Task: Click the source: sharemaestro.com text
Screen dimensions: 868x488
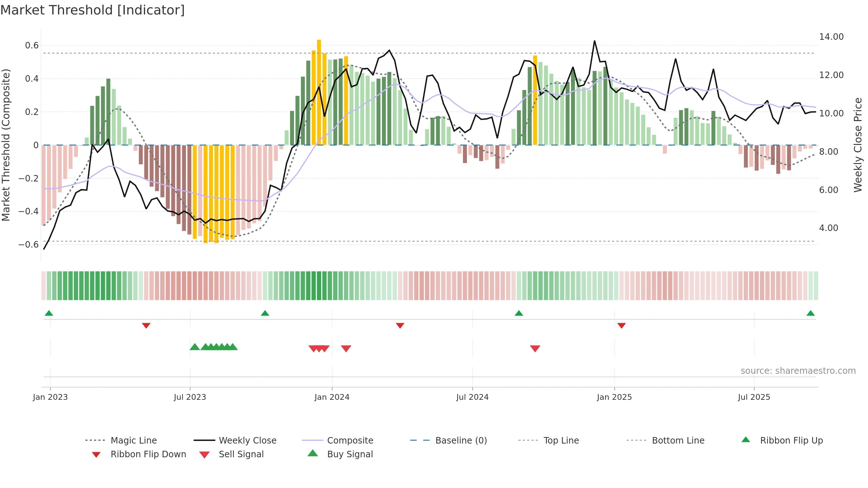Action: tap(798, 371)
